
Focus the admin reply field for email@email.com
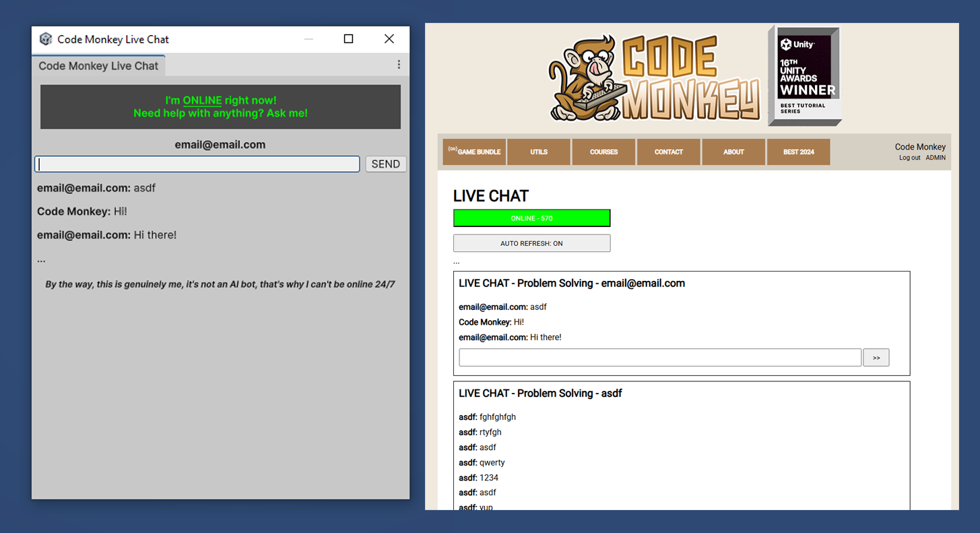click(659, 358)
